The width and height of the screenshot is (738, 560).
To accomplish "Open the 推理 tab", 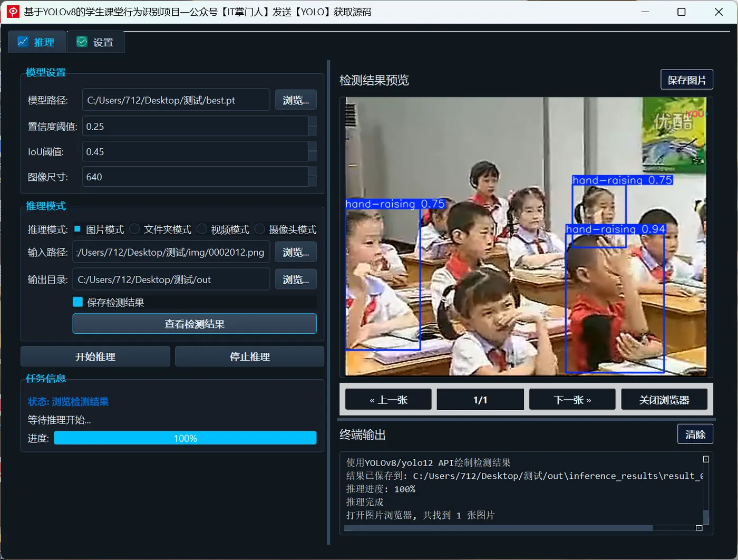I will (x=37, y=42).
